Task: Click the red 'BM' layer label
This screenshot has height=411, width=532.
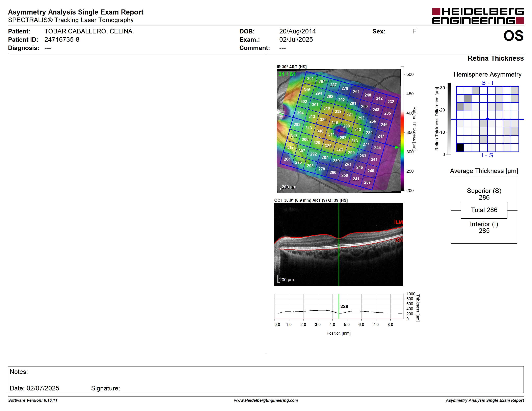Action: [399, 240]
